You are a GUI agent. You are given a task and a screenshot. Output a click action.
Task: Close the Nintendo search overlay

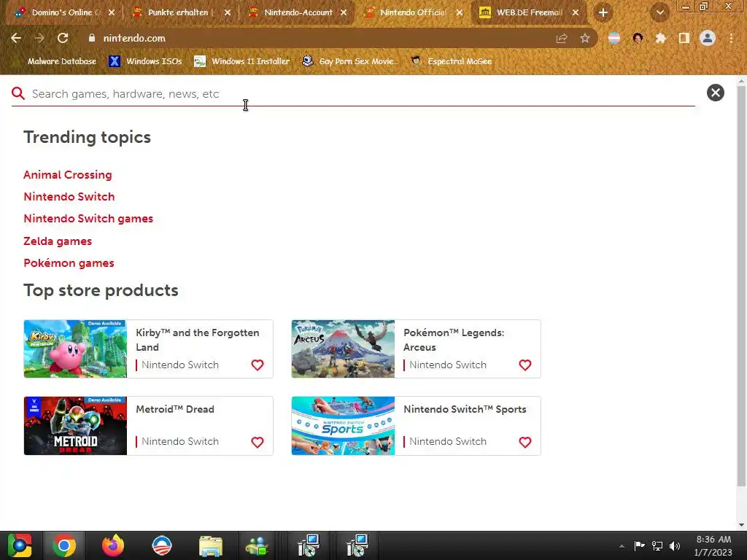coord(715,93)
